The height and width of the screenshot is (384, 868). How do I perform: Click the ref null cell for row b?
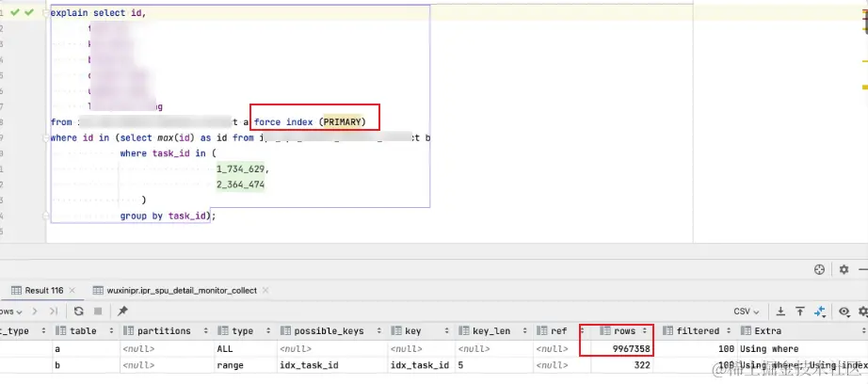pyautogui.click(x=552, y=365)
